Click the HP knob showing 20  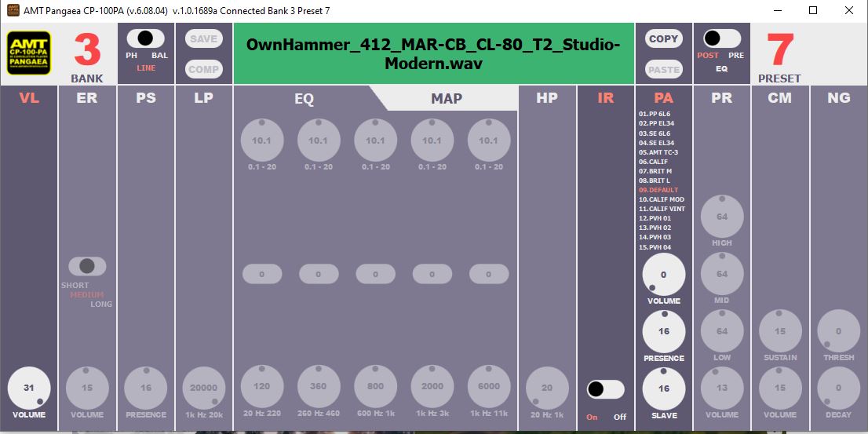pos(547,388)
